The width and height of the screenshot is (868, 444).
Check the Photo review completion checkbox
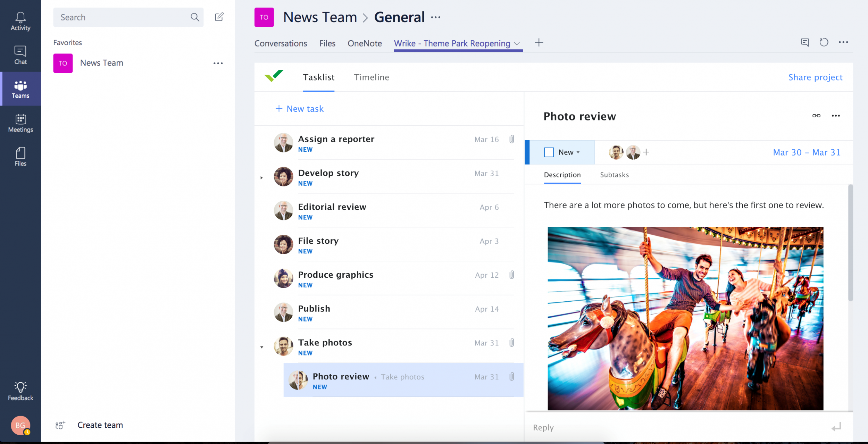tap(549, 152)
